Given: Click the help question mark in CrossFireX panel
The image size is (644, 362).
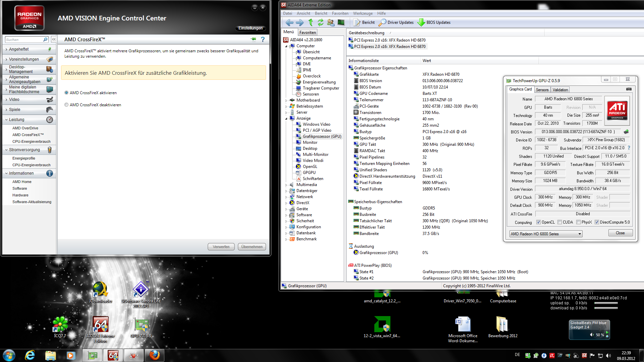Looking at the screenshot, I should (x=263, y=39).
